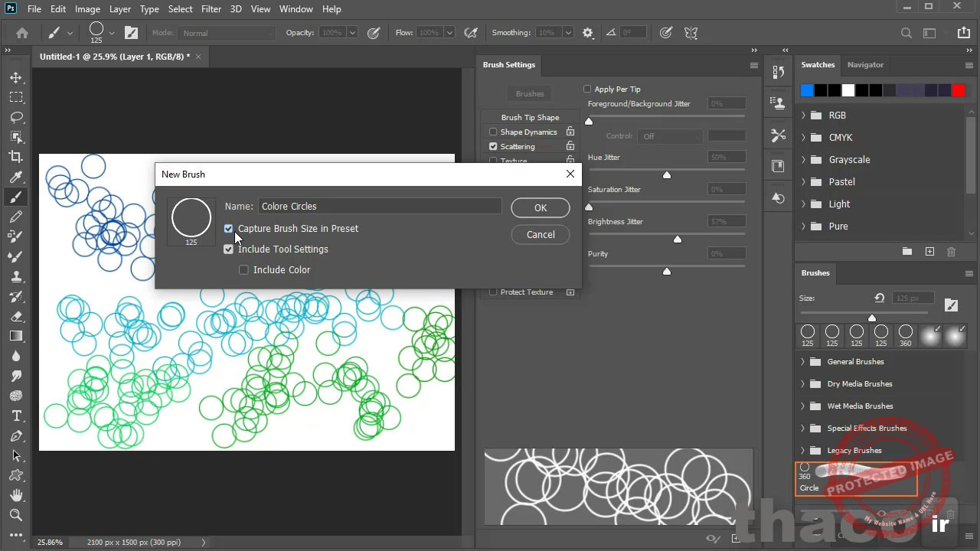
Task: Select the Move tool
Action: pyautogui.click(x=16, y=77)
